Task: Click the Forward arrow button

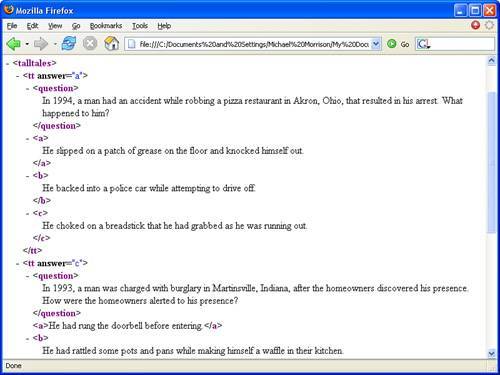Action: pos(41,44)
